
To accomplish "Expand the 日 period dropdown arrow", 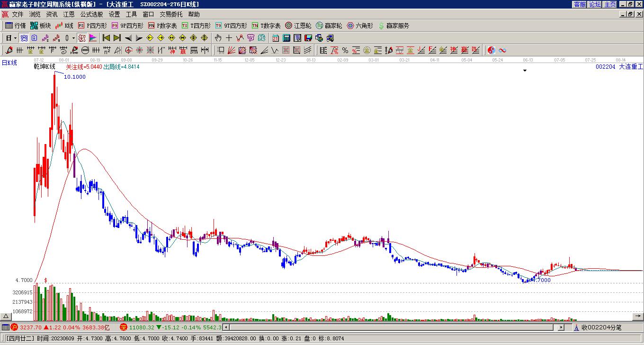I will point(16,38).
